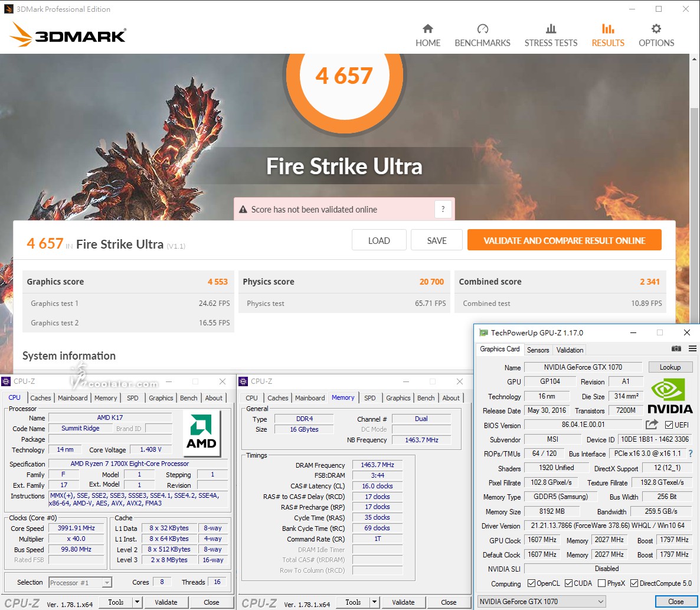Click Lookup button in GPU-Z
The height and width of the screenshot is (610, 700).
tap(670, 367)
